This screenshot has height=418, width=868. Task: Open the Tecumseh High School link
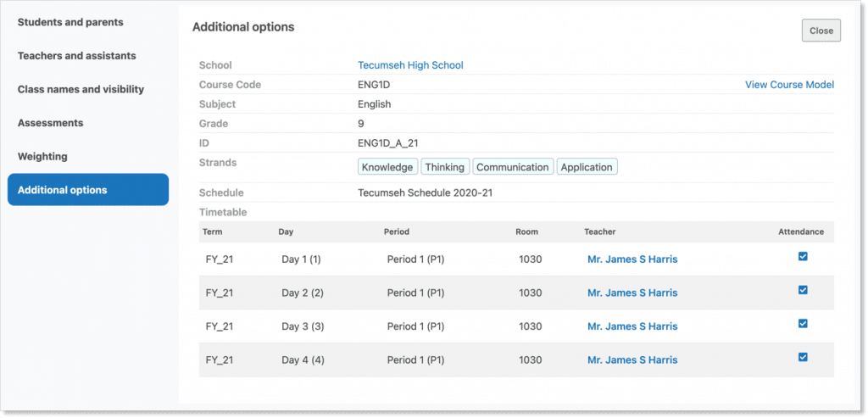pos(410,65)
